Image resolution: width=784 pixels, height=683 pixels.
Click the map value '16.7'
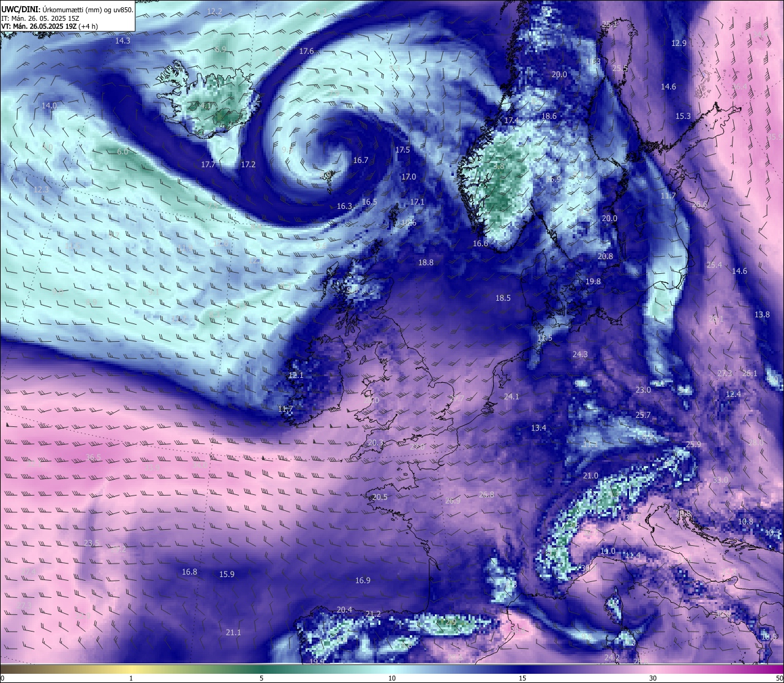(361, 160)
